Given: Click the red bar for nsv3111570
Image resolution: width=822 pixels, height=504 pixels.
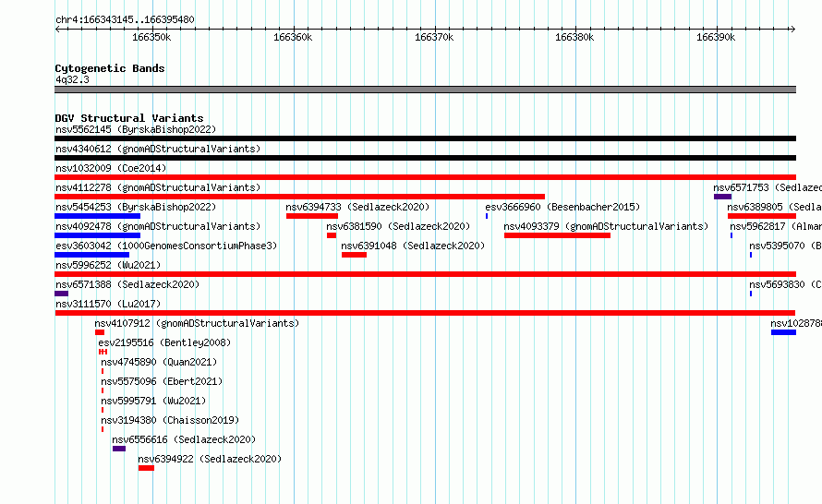Looking at the screenshot, I should 425,313.
